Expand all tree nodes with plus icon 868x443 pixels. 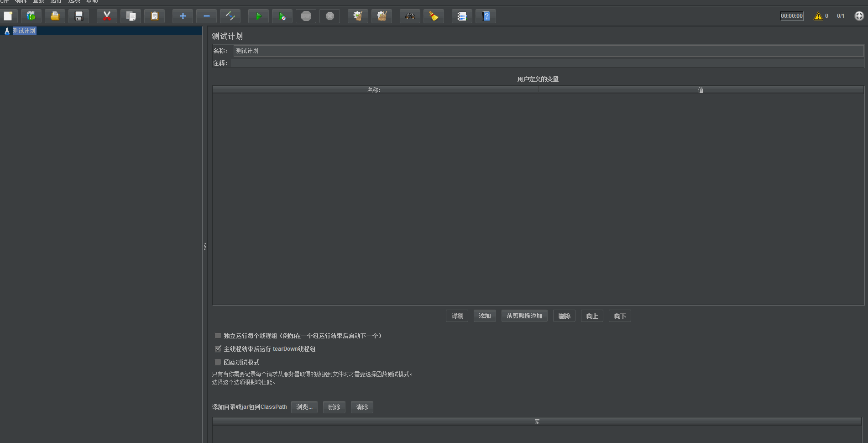tap(183, 16)
